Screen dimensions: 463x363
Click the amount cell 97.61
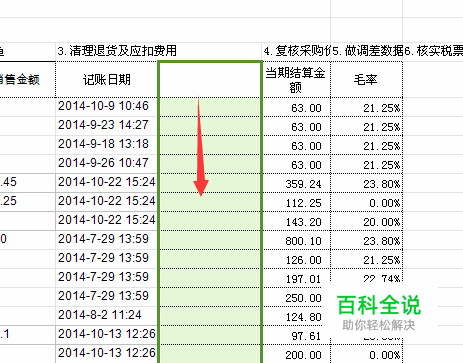(x=296, y=335)
